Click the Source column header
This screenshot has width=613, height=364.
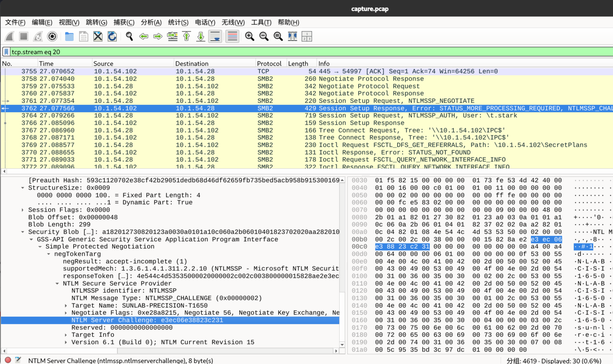point(103,64)
